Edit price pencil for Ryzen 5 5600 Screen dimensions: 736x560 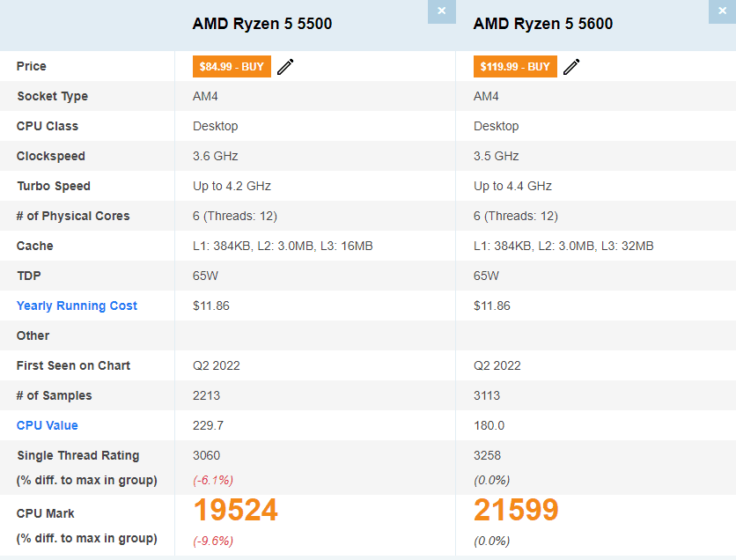(571, 67)
